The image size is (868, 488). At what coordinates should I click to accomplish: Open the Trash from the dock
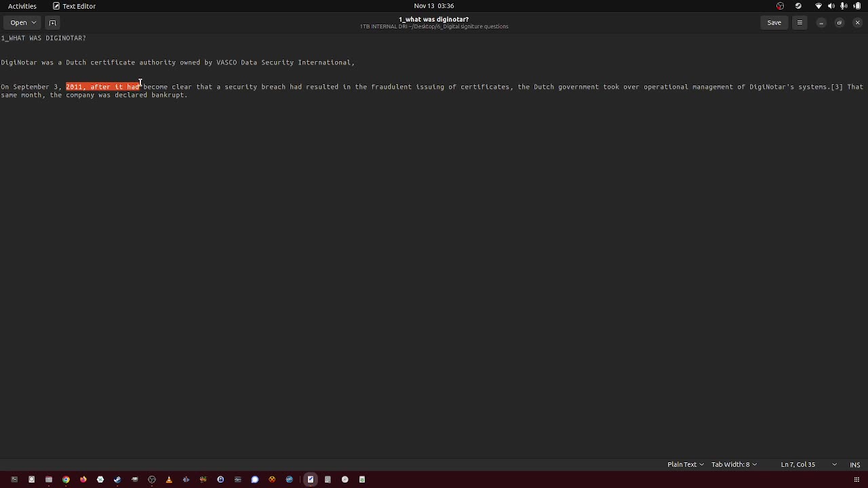[362, 479]
